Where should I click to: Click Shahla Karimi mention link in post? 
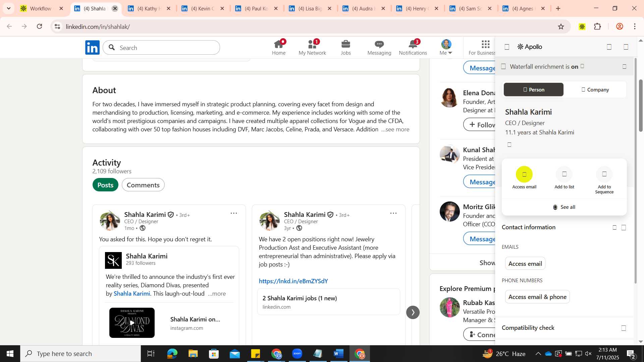coord(131,294)
